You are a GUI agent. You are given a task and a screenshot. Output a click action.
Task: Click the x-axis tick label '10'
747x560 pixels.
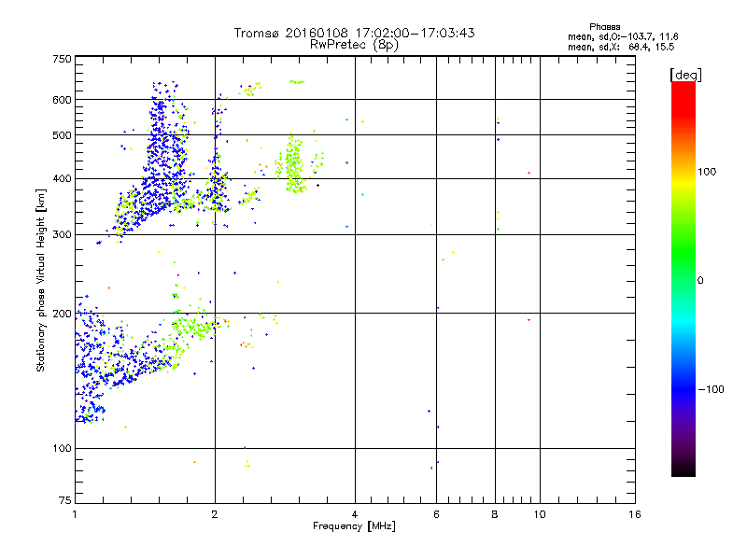tap(540, 514)
